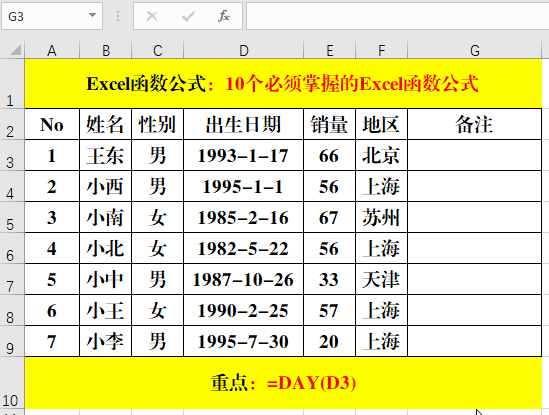
Task: Select the cell containing '小李'
Action: (105, 341)
